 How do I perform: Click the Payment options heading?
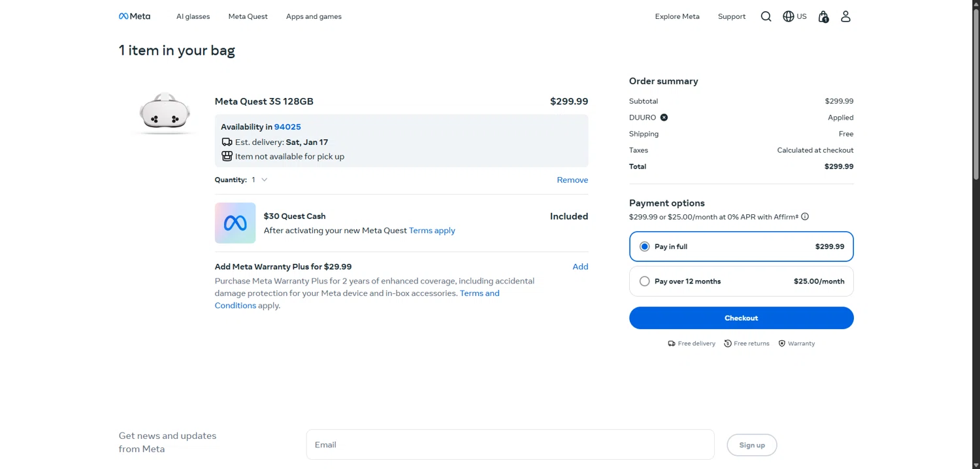667,203
